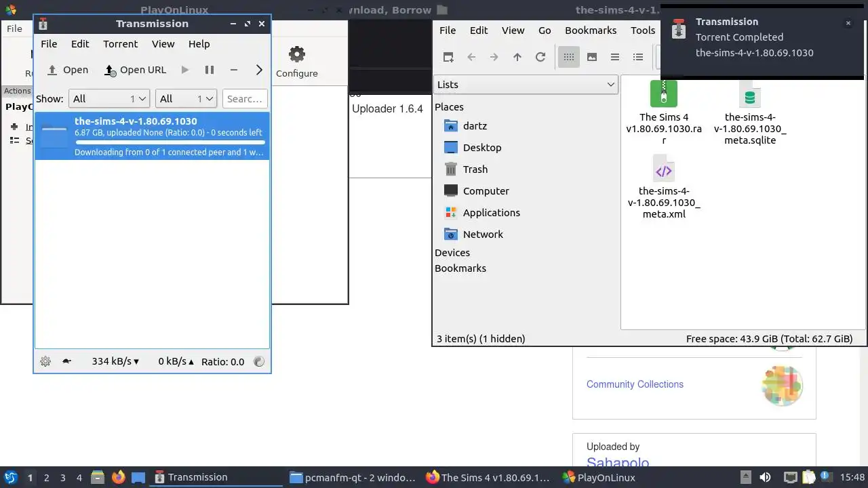Open the Torrent menu
Screen dimensions: 868x488
(120, 43)
